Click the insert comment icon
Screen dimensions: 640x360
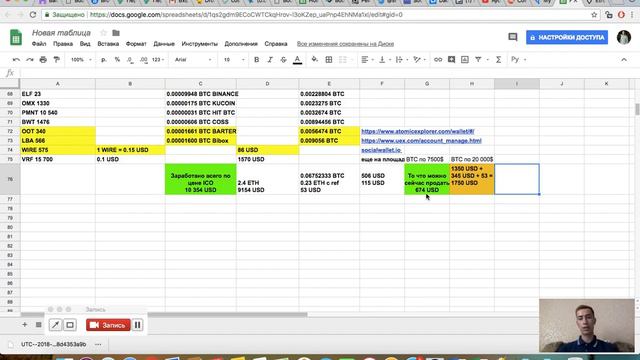click(451, 60)
